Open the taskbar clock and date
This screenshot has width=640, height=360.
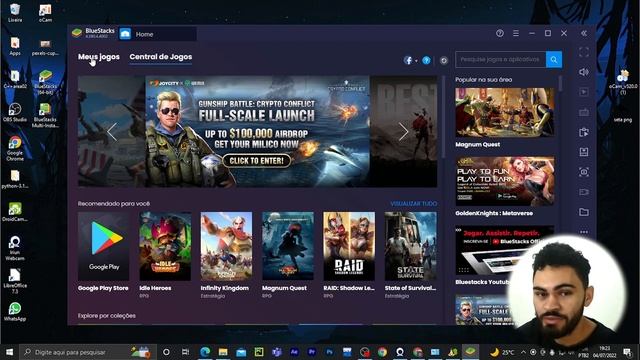604,351
